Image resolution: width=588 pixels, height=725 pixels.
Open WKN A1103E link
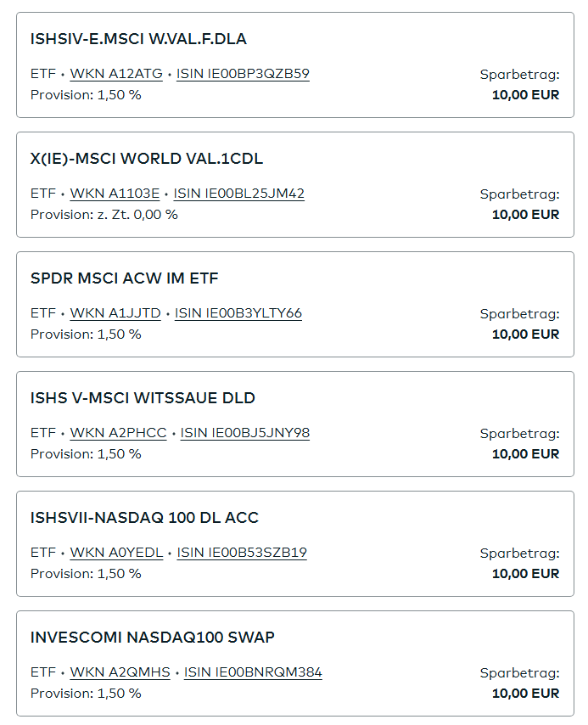coord(115,194)
